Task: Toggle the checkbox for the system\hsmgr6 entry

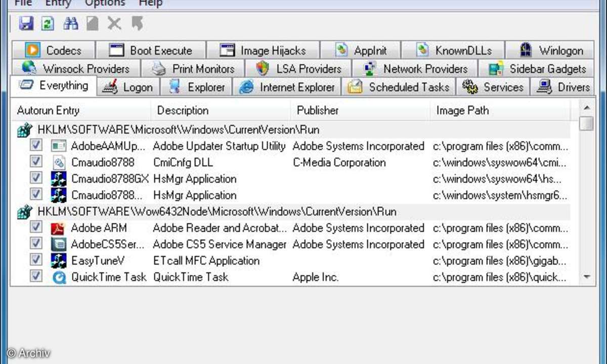Action: [x=36, y=195]
